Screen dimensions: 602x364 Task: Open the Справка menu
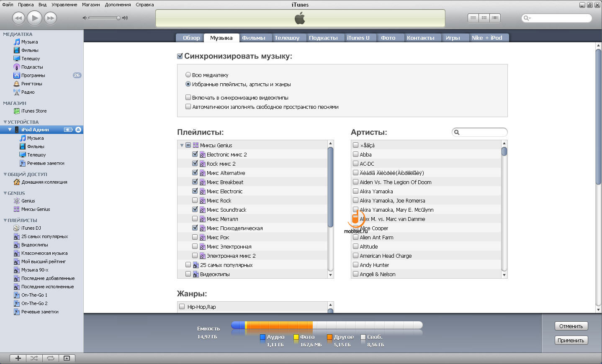coord(145,5)
